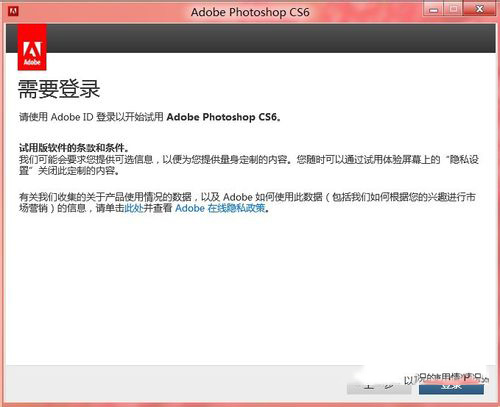Maximize the Adobe Photoshop CS6 window
Screen dimensions: 500x407
click(x=453, y=9)
